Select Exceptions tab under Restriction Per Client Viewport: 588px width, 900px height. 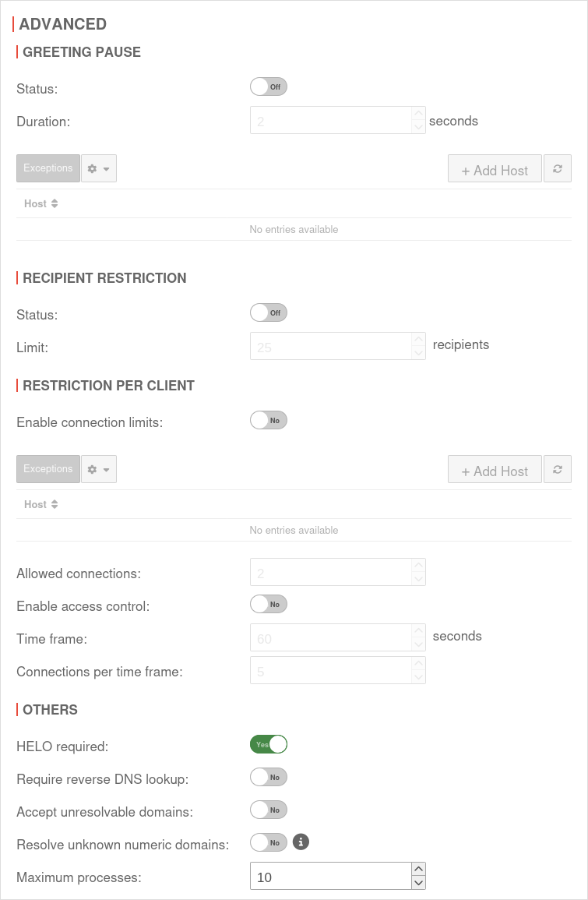(48, 469)
